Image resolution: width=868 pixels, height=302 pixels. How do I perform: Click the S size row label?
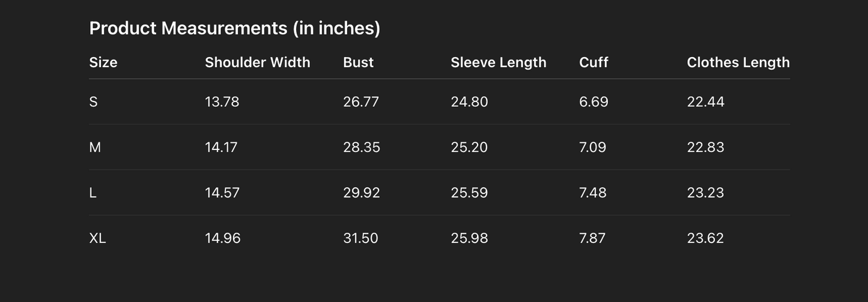[x=93, y=102]
